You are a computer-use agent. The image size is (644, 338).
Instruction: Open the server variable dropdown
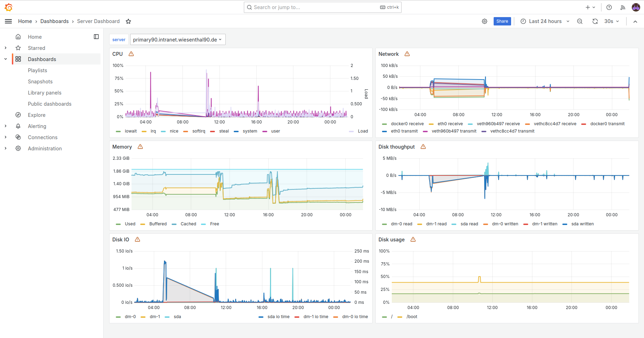(178, 39)
